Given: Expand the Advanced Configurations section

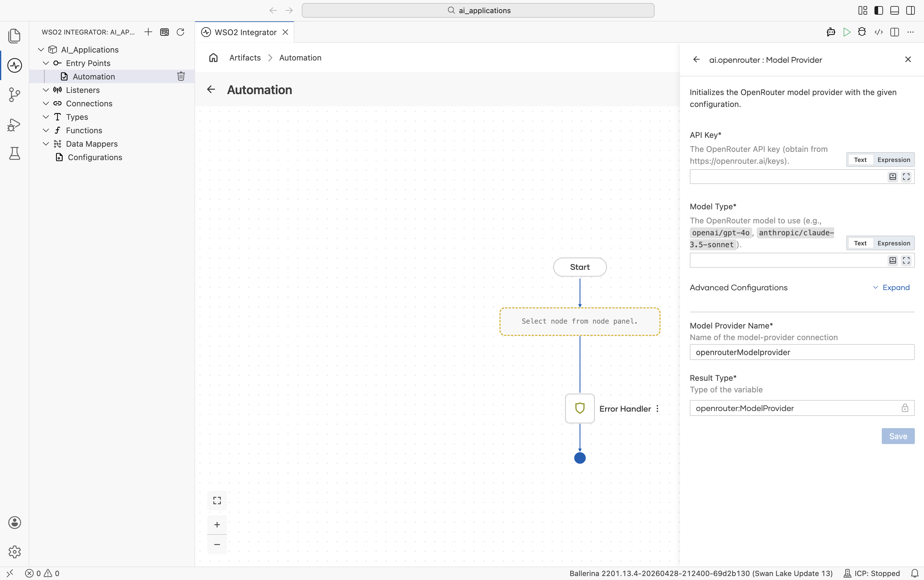Looking at the screenshot, I should point(891,287).
